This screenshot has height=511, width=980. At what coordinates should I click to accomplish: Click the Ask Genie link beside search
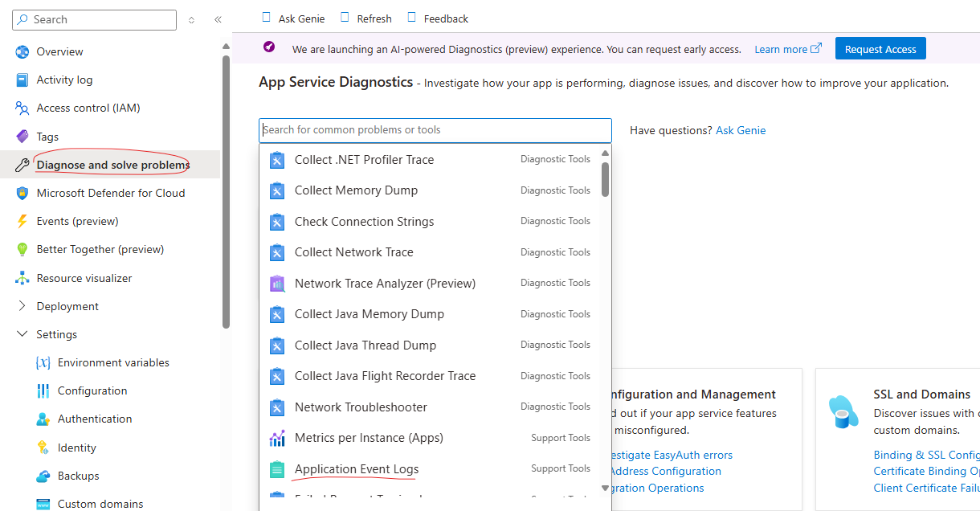point(741,130)
